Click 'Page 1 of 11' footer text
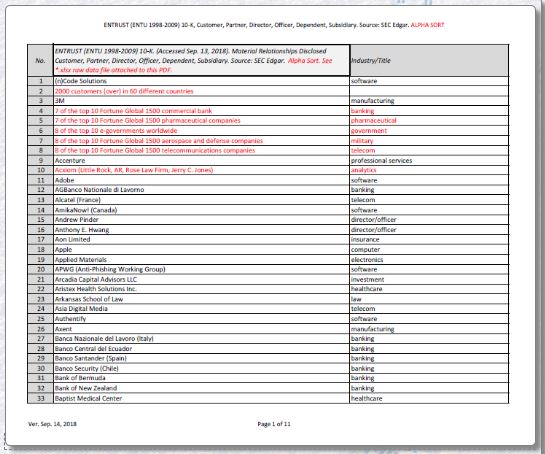The height and width of the screenshot is (454, 545). point(274,424)
